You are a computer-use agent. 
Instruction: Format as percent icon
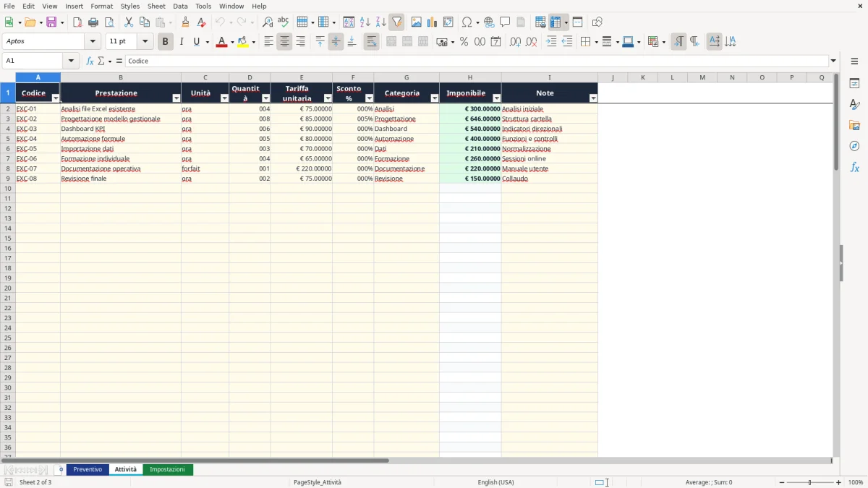pos(464,42)
